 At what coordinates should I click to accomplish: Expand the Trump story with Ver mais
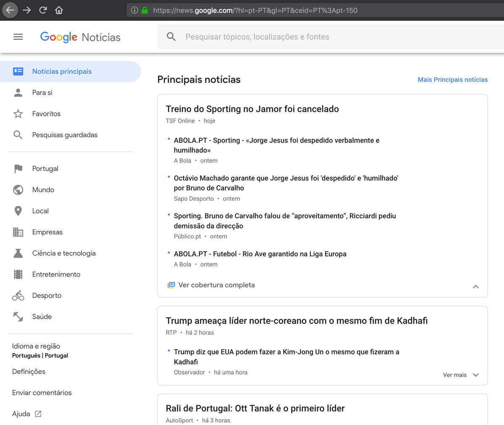[461, 375]
